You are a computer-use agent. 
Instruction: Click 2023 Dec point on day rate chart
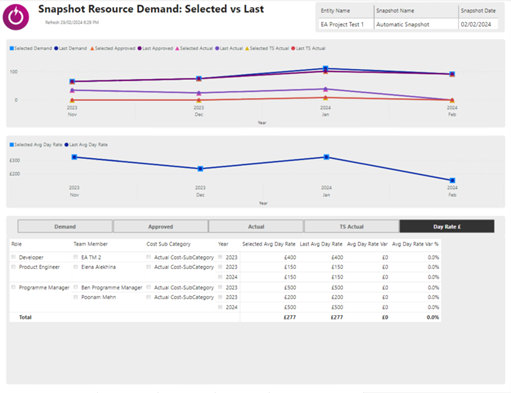(x=200, y=169)
